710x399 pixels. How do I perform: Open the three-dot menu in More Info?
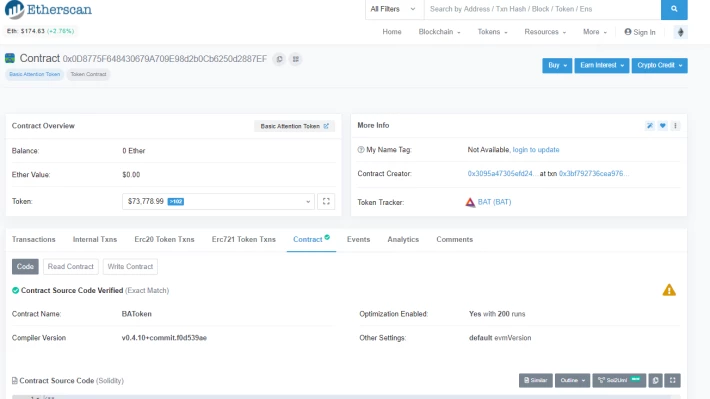(x=675, y=126)
